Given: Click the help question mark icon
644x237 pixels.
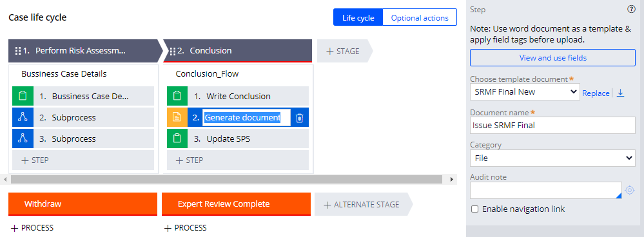Looking at the screenshot, I should [631, 10].
